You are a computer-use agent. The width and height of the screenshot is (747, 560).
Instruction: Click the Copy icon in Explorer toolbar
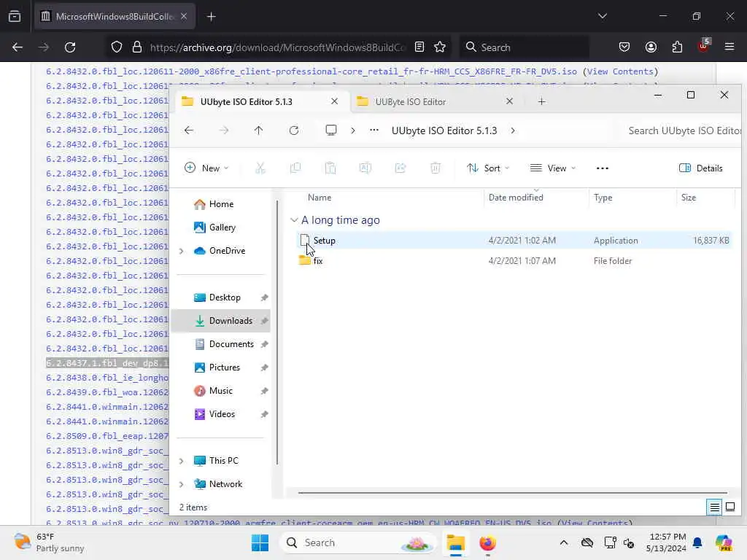[x=295, y=168]
